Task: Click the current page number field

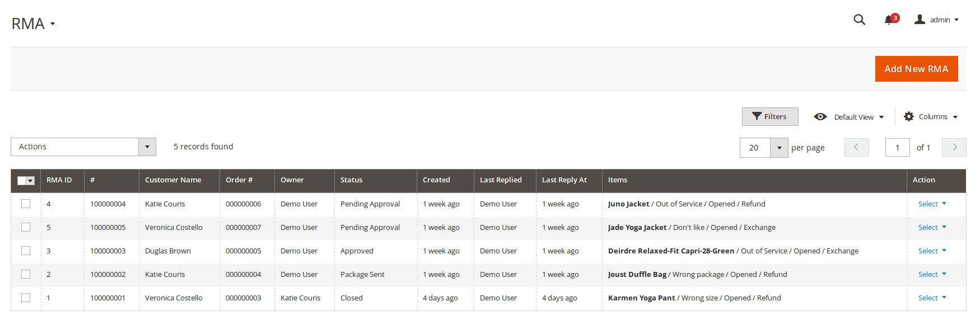Action: (897, 147)
